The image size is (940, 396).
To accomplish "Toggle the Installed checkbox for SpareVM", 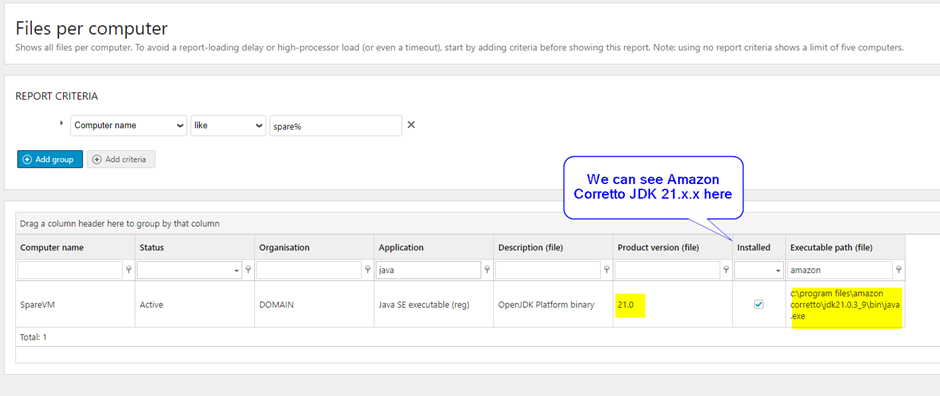I will point(759,304).
